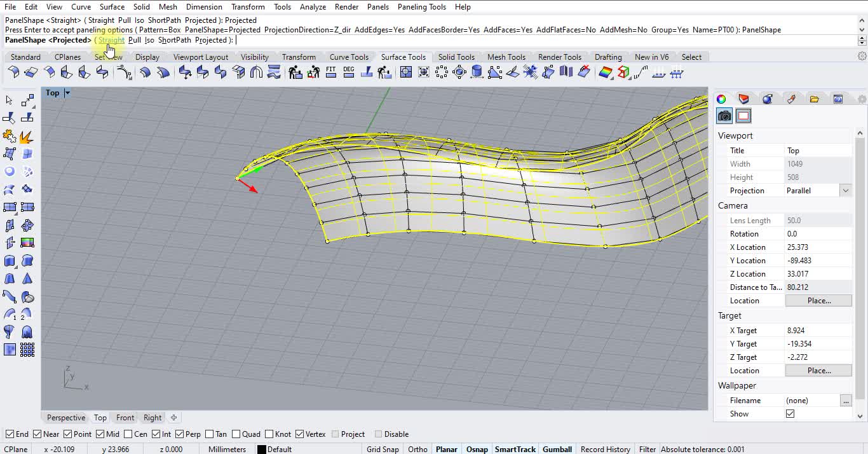Enable the Cen osnap checkbox
This screenshot has width=868, height=454.
tap(128, 434)
